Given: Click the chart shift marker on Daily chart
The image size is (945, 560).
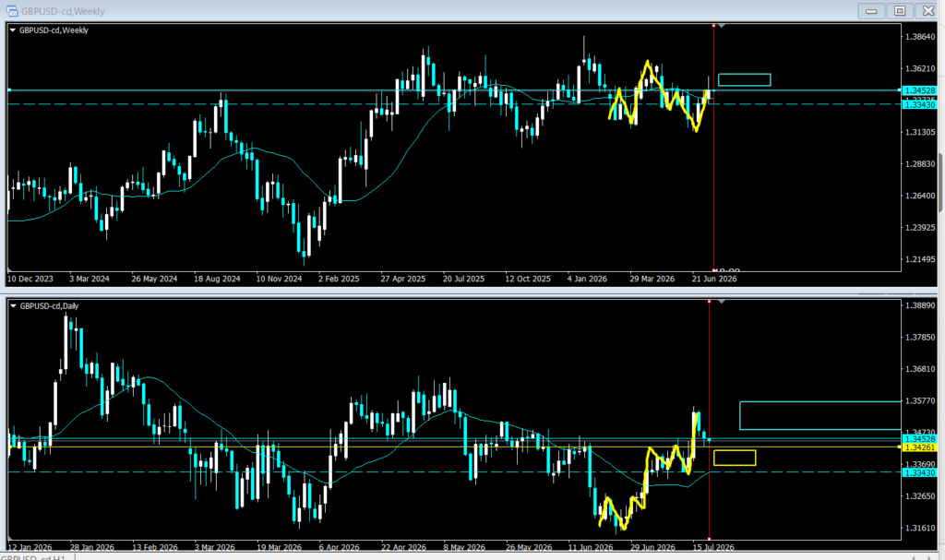Looking at the screenshot, I should pyautogui.click(x=722, y=302).
